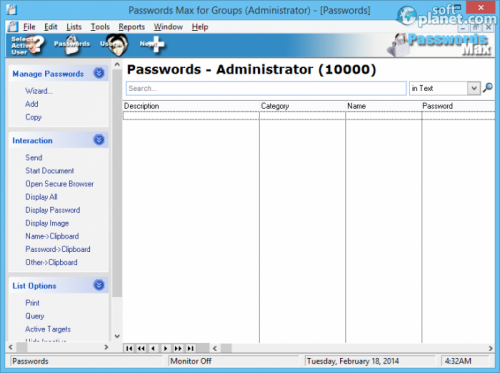Click Open Secure Browser link
The width and height of the screenshot is (500, 373).
pos(59,184)
